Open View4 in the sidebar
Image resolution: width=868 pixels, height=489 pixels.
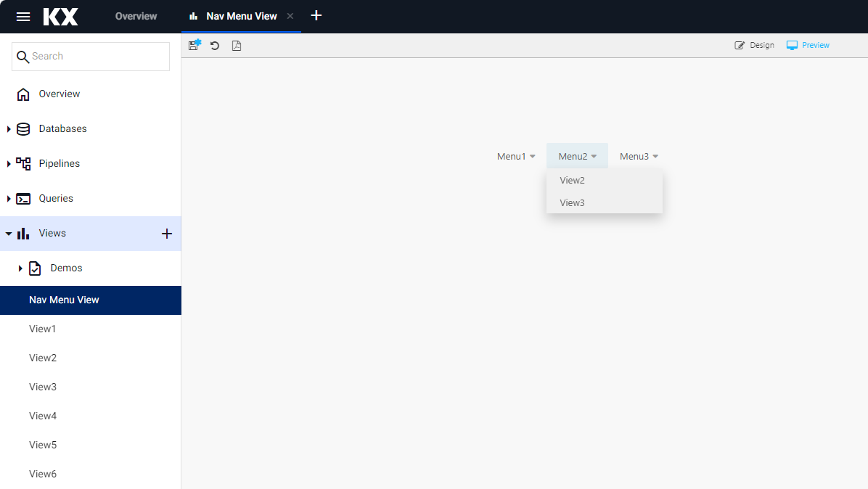[x=43, y=416]
